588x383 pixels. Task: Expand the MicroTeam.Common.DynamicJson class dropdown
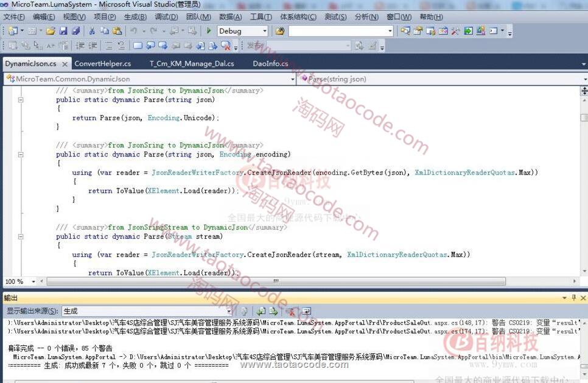(291, 79)
